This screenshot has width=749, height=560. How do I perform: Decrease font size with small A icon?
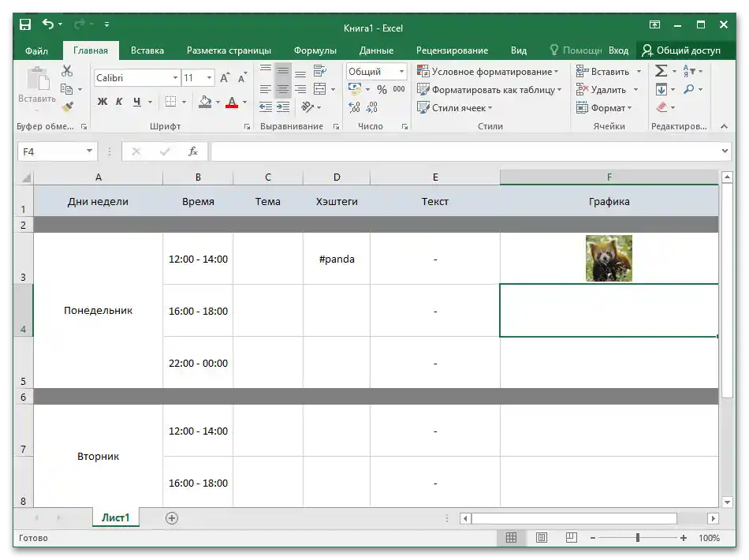[243, 78]
